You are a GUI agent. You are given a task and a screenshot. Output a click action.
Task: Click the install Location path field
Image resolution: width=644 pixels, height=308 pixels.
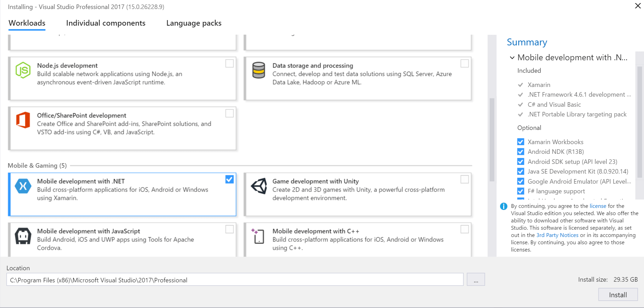[x=235, y=280]
